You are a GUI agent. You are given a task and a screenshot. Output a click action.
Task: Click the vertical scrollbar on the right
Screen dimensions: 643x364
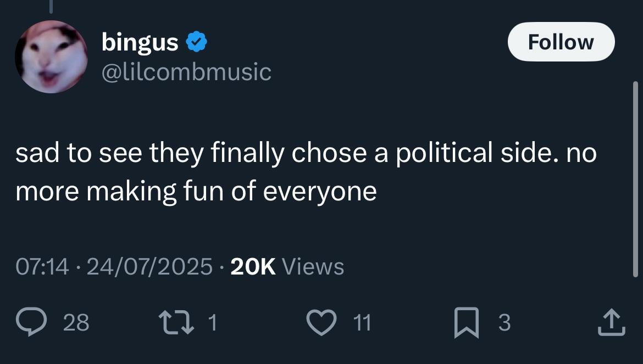635,176
